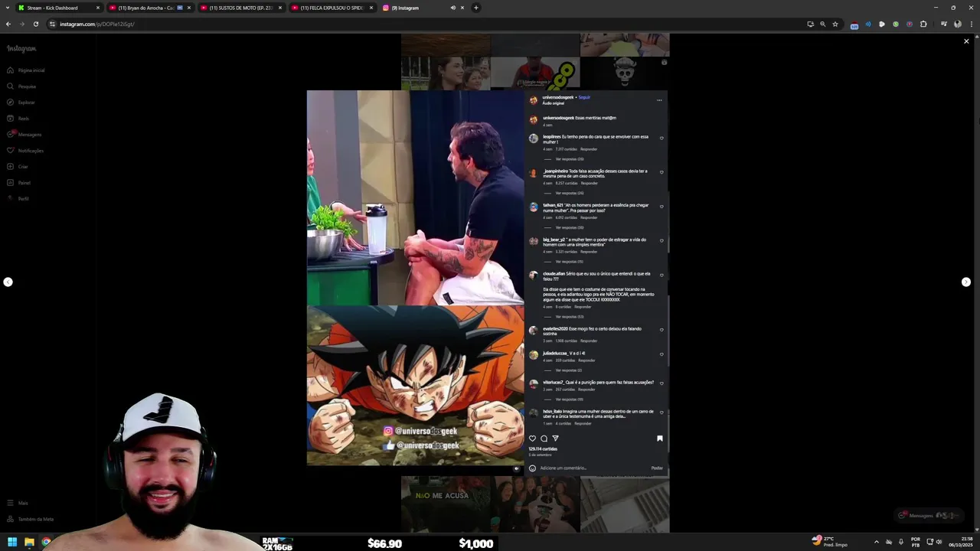Open the floating Mensagens widget bottom right
Image resolution: width=980 pixels, height=551 pixels.
[928, 515]
